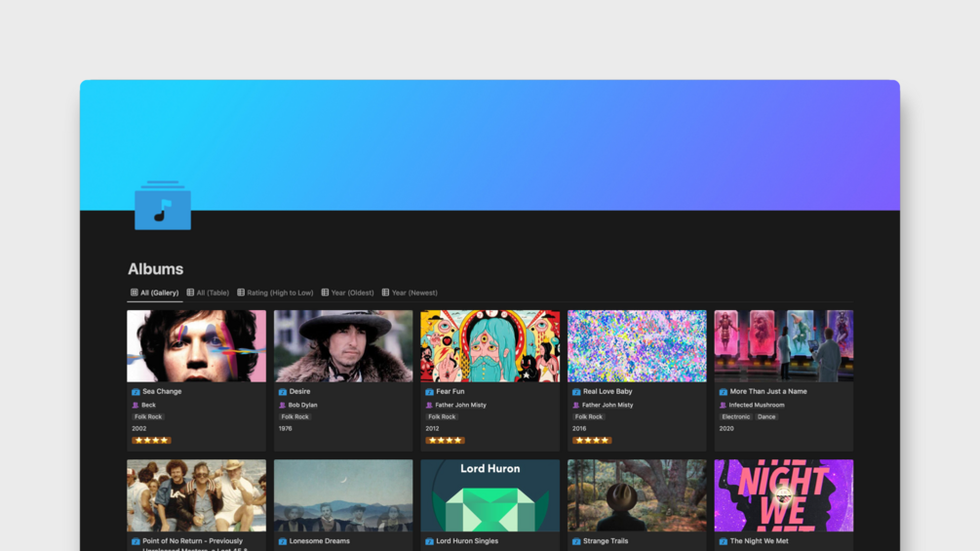Open the Desire album cover image

coord(343,346)
